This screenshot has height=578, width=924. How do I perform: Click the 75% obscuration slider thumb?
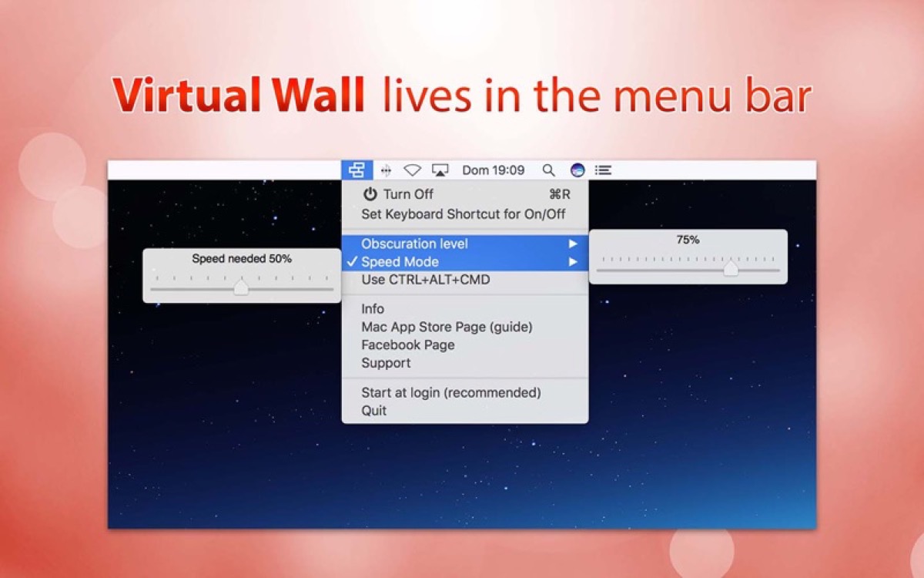[x=731, y=269]
